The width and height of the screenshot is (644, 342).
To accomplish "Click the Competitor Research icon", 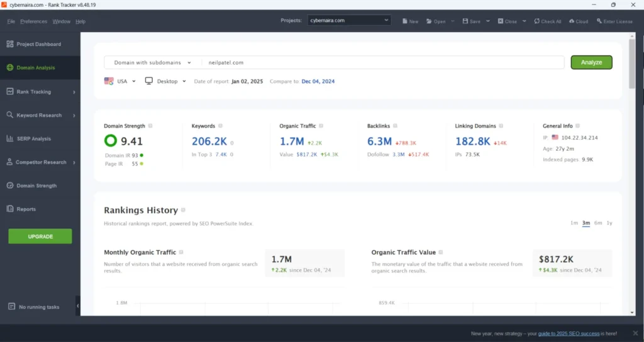I will (x=10, y=162).
